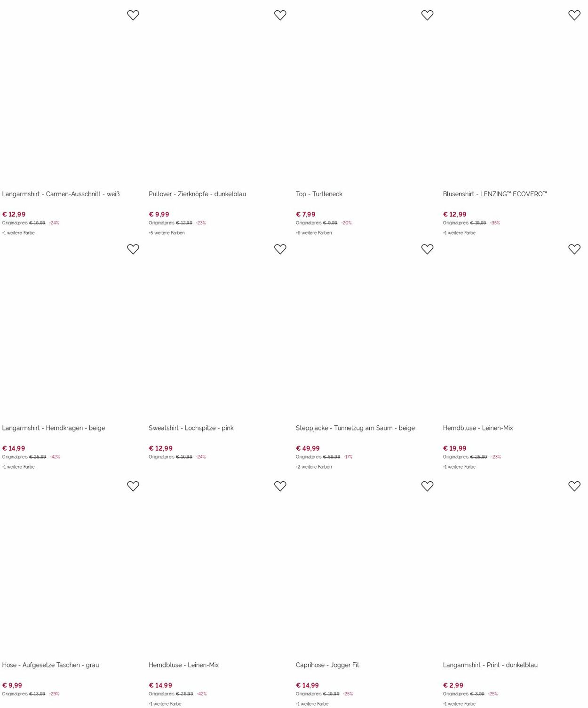
Task: Open Hose - Aufgesetze Taschen - grau
Action: point(50,665)
